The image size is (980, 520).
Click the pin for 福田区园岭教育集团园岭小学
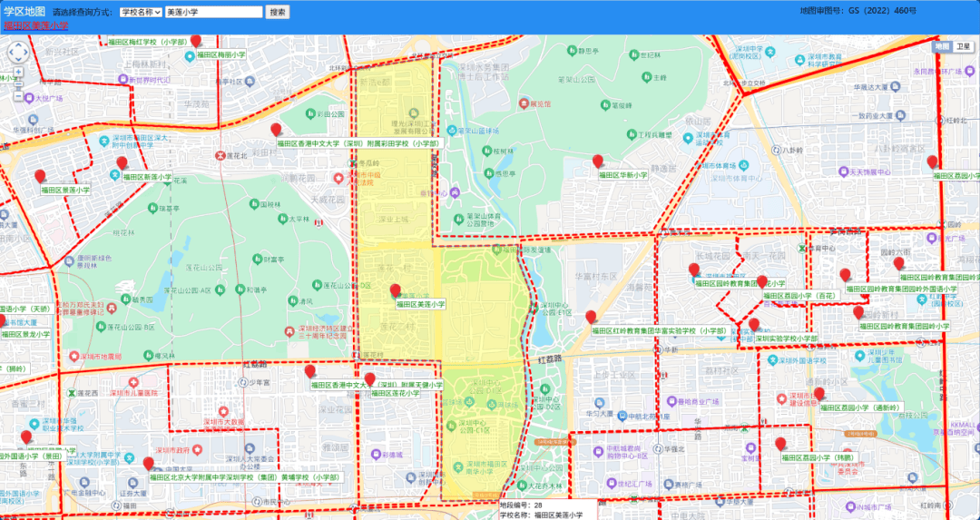pyautogui.click(x=858, y=312)
